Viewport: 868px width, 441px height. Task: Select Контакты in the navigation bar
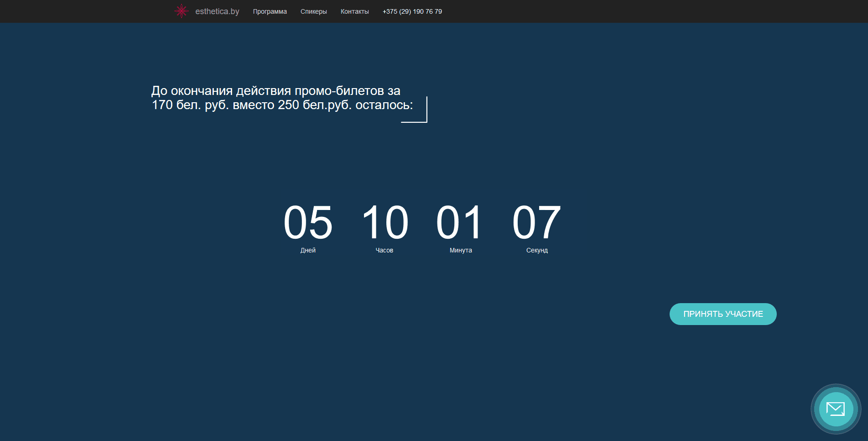(x=354, y=11)
